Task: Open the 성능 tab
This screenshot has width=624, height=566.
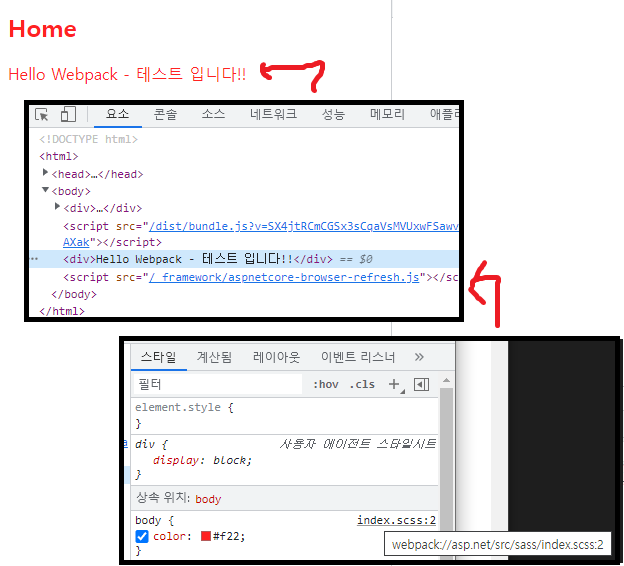Action: pyautogui.click(x=333, y=114)
